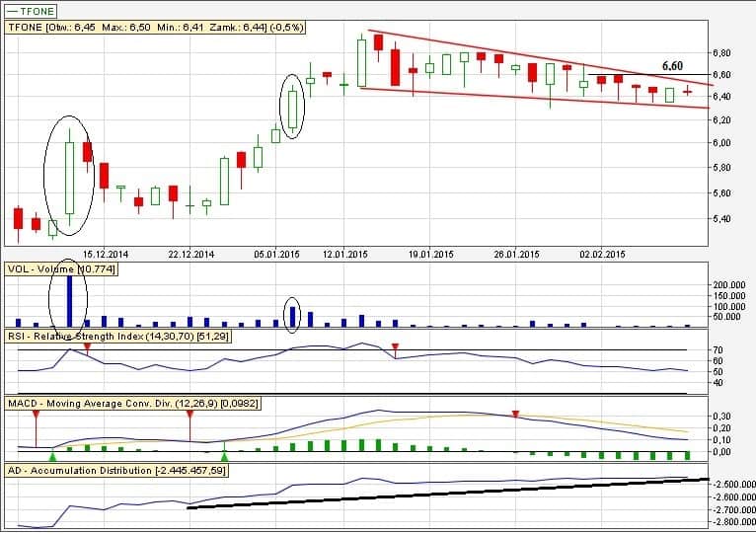756x534 pixels.
Task: Select the black trendline in AD panel
Action: point(444,493)
